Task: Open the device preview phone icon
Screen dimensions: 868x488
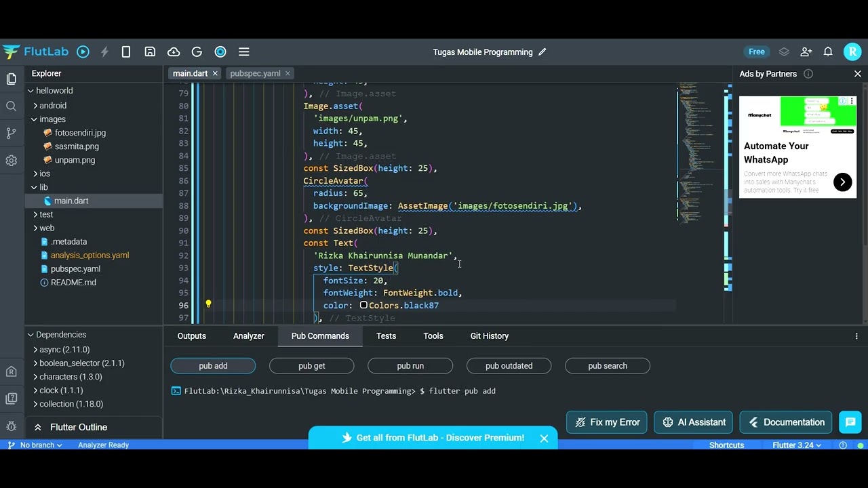Action: (126, 52)
